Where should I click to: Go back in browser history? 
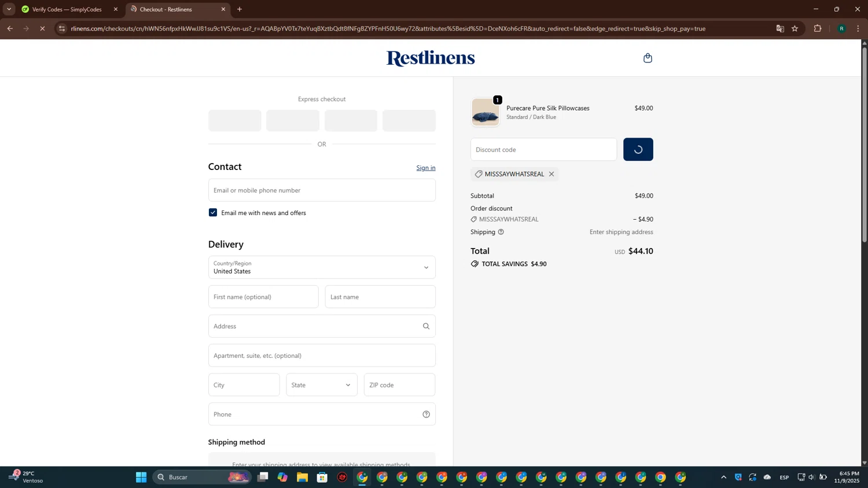tap(10, 28)
